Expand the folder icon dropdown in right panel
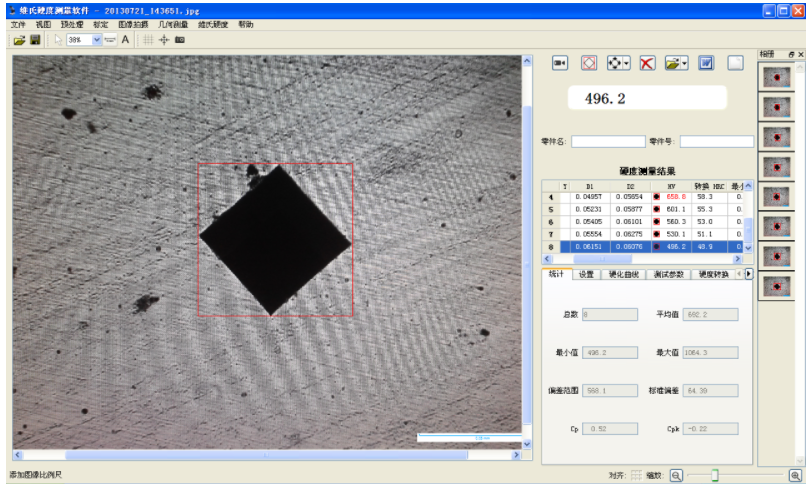 coord(685,63)
